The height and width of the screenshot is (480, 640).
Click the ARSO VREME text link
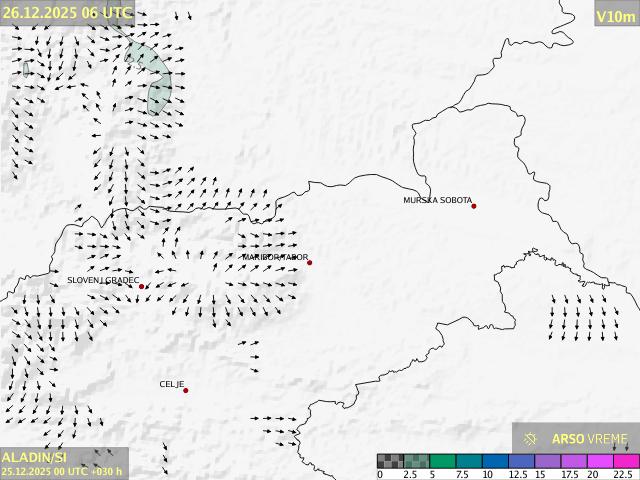tap(590, 439)
